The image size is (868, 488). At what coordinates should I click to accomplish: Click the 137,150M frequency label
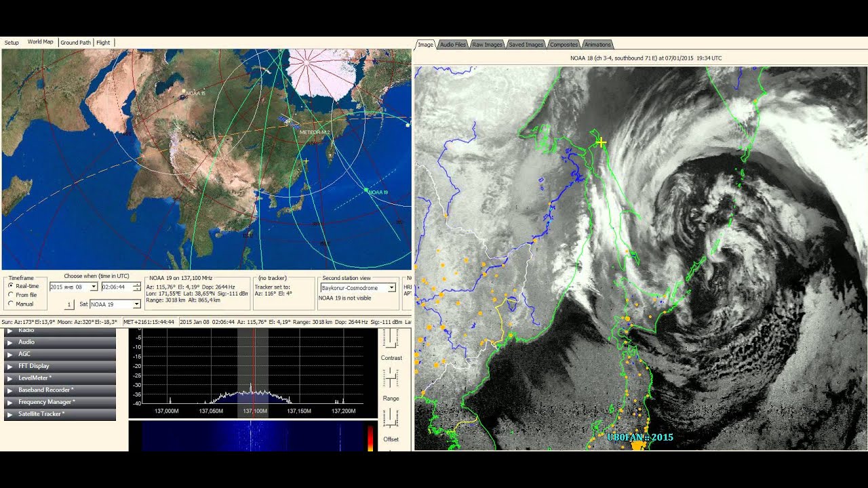coord(299,411)
